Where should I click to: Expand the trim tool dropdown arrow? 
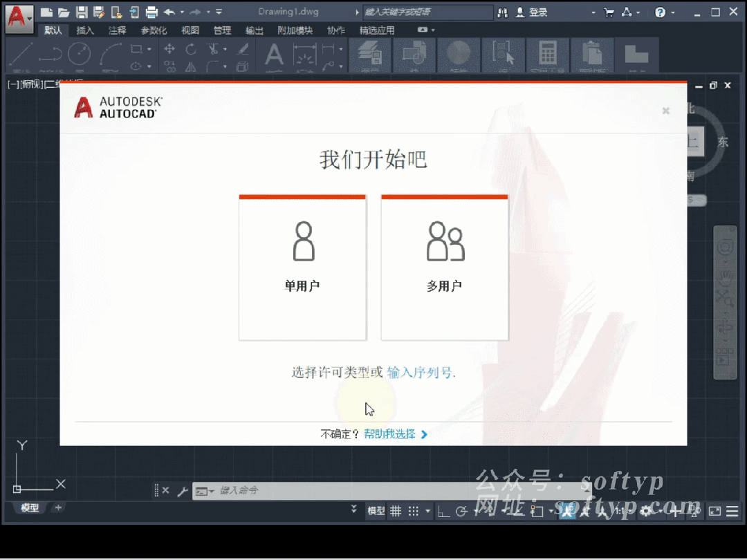pyautogui.click(x=225, y=49)
